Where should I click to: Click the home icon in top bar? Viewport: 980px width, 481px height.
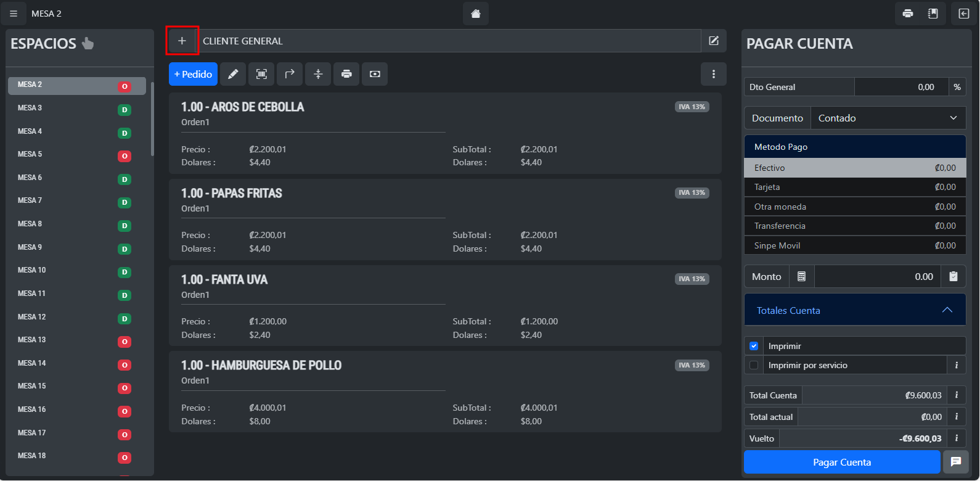(475, 14)
